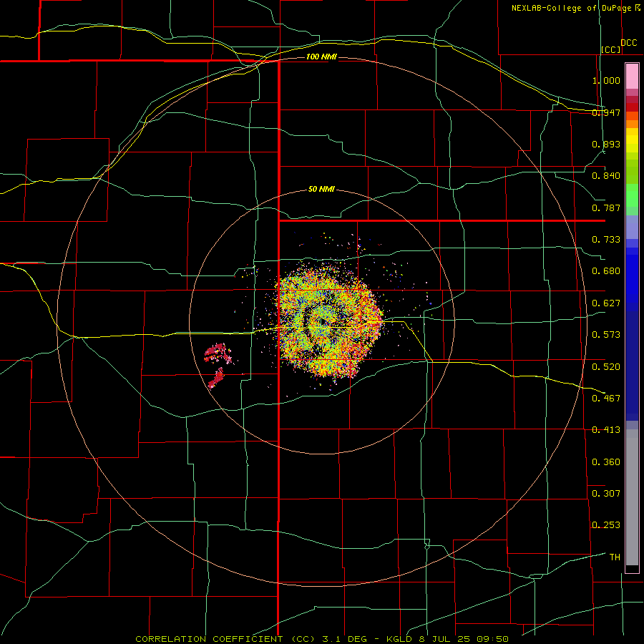Click the 0.467 scale value
The height and width of the screenshot is (644, 644).
(606, 399)
